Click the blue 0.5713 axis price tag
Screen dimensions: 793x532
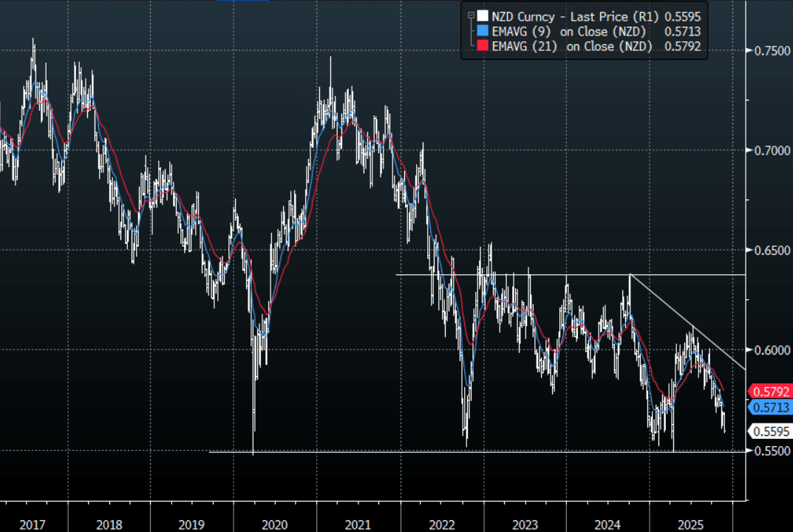point(769,407)
